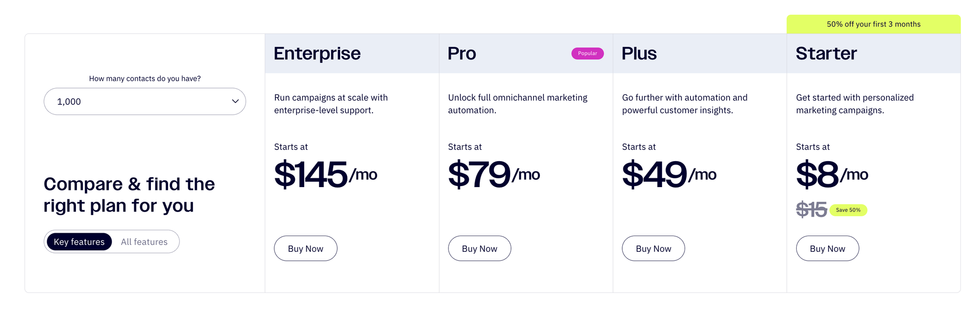Select the Key features toggle option
980x314 pixels.
pos(79,242)
